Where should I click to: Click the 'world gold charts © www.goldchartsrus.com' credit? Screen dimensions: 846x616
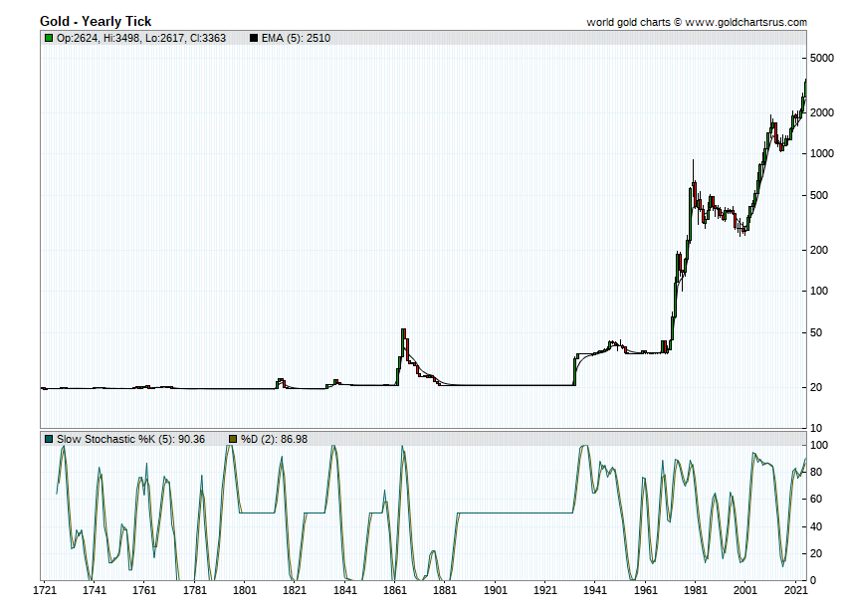pyautogui.click(x=697, y=22)
